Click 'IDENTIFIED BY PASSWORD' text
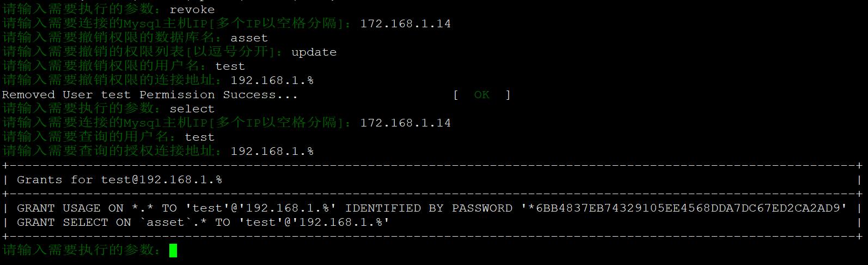The image size is (868, 265). pos(429,208)
